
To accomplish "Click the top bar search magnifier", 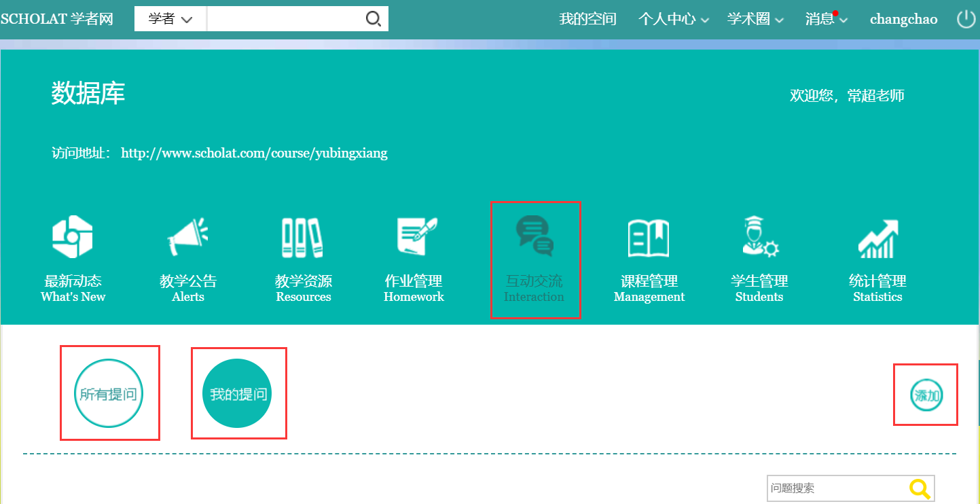I will tap(373, 19).
